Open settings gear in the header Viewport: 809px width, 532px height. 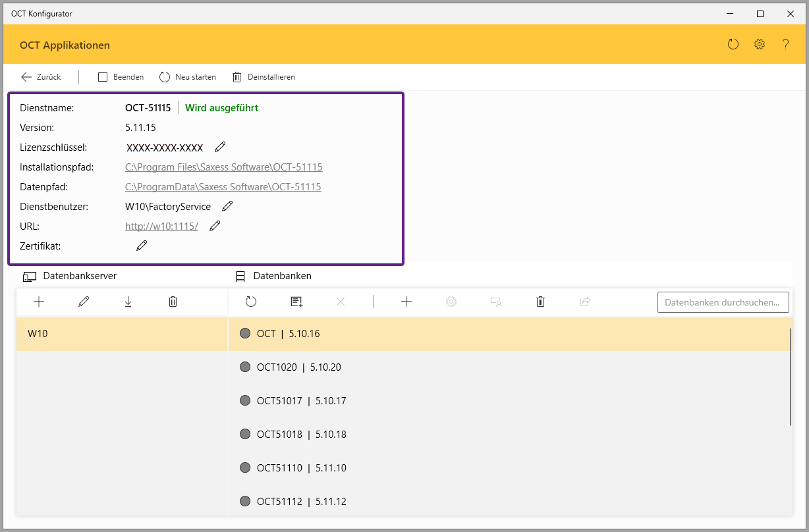tap(759, 45)
